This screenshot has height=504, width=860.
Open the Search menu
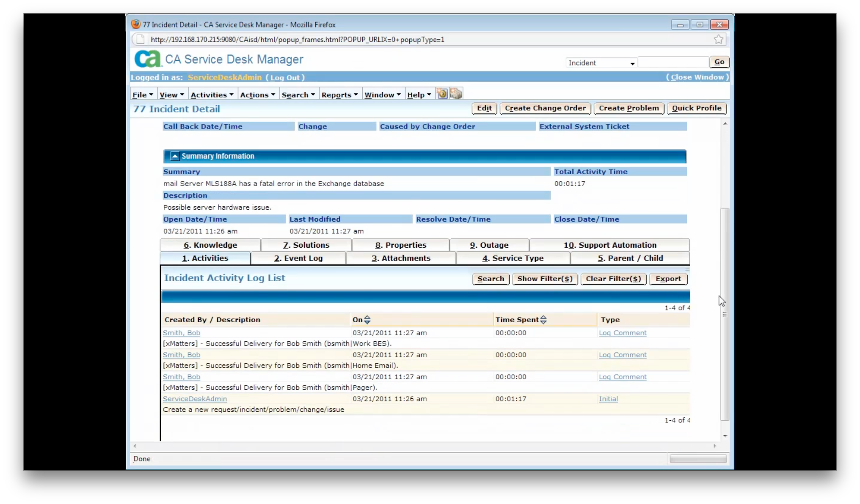tap(298, 95)
